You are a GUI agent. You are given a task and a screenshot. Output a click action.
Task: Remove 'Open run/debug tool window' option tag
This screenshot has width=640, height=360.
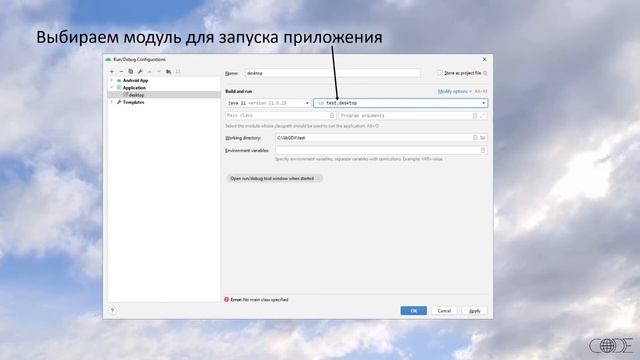pos(318,178)
